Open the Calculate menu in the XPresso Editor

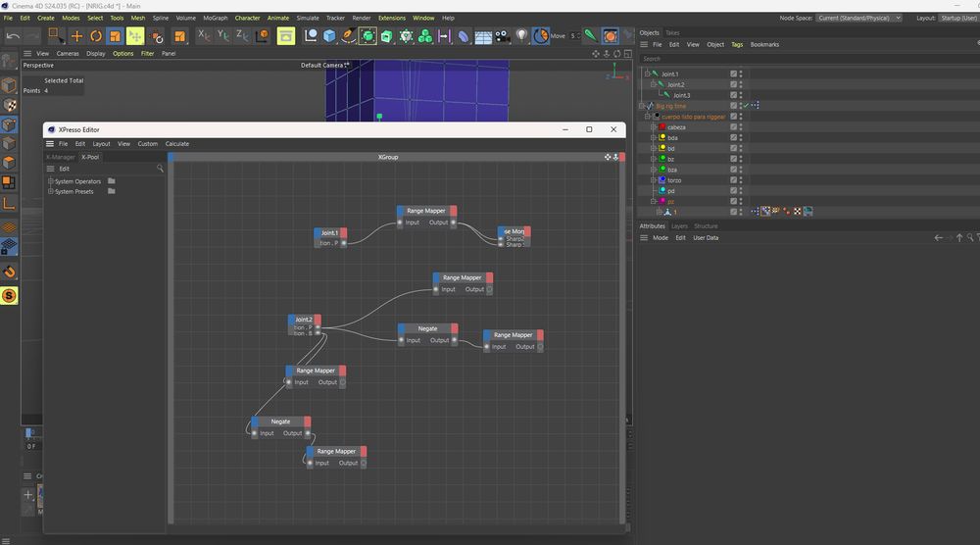(x=176, y=144)
